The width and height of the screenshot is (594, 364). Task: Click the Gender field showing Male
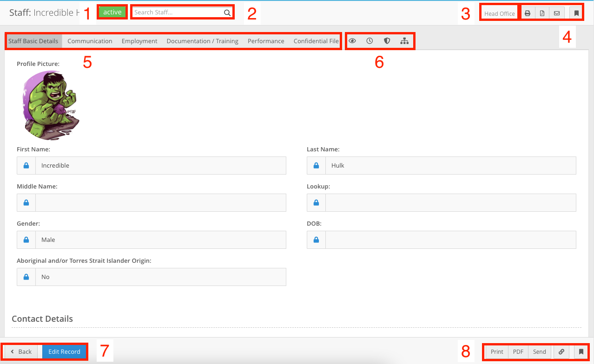coord(161,240)
